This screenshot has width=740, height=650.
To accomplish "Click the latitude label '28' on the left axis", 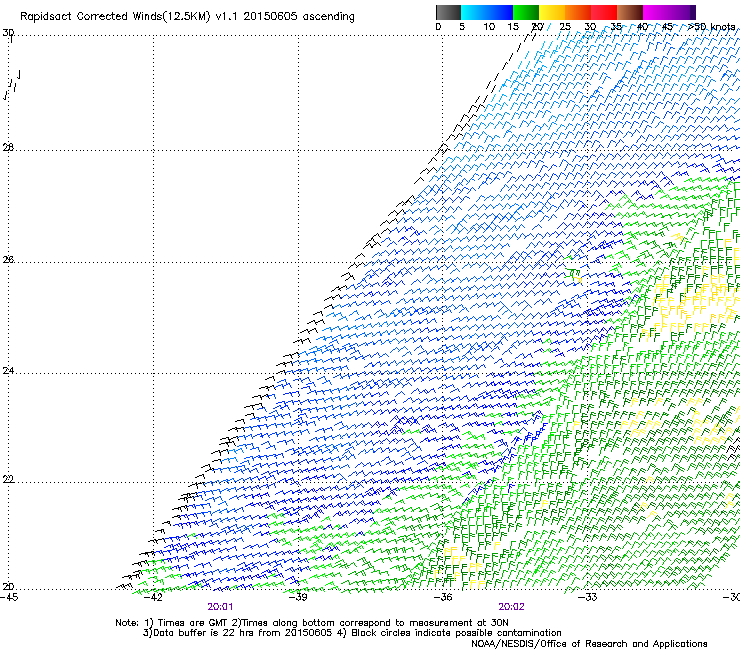I will 8,148.
